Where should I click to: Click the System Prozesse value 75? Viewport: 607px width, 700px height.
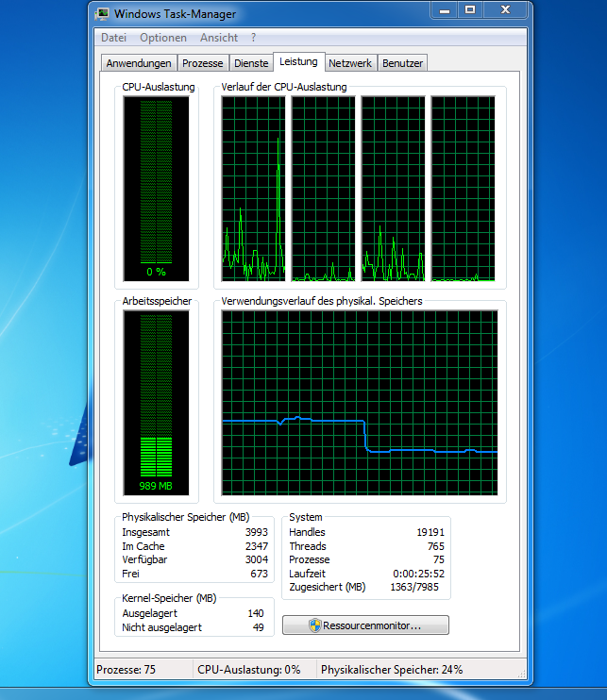[x=439, y=559]
